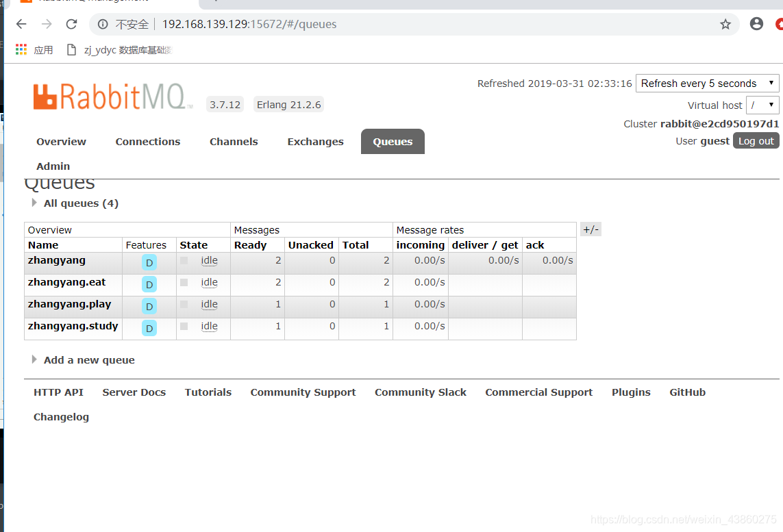Toggle table columns with the +/- button
Screen dimensions: 783x532
[x=591, y=229]
